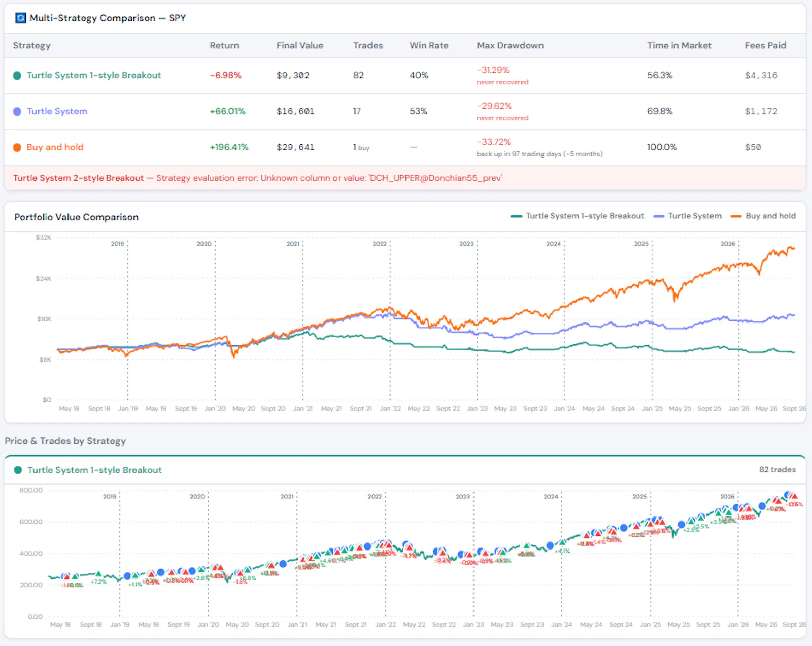Open the Turtle System strategy link
The width and height of the screenshot is (812, 646).
57,111
